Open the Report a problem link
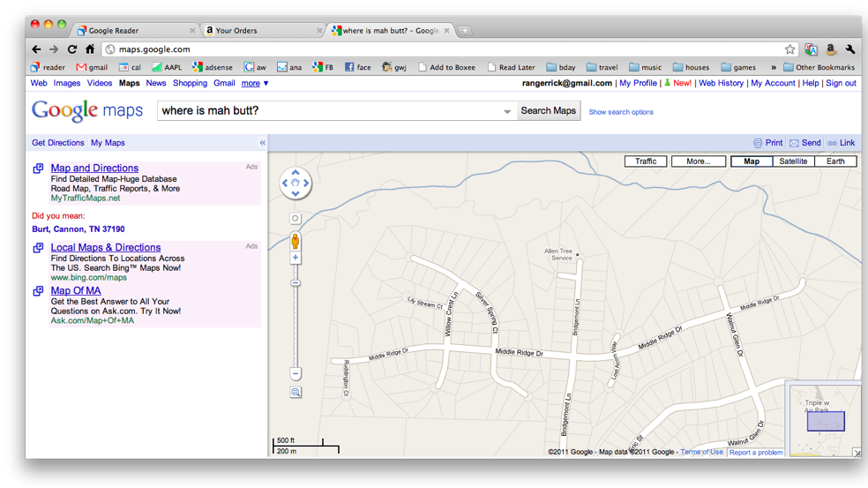This screenshot has width=868, height=488. (x=756, y=453)
